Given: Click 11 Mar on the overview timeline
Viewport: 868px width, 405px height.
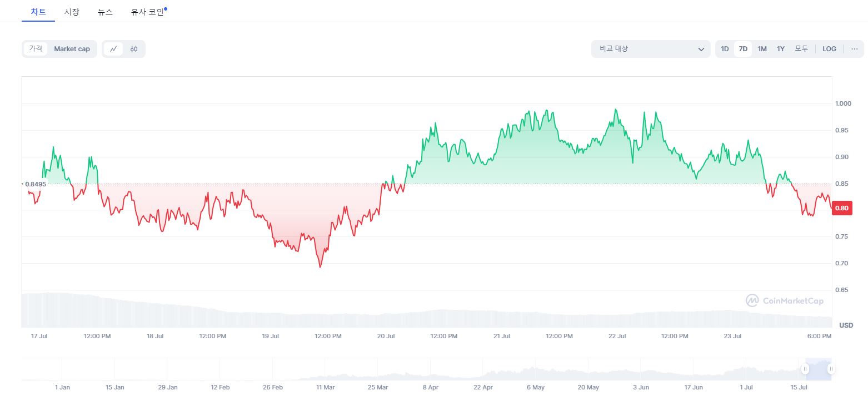Looking at the screenshot, I should click(325, 387).
